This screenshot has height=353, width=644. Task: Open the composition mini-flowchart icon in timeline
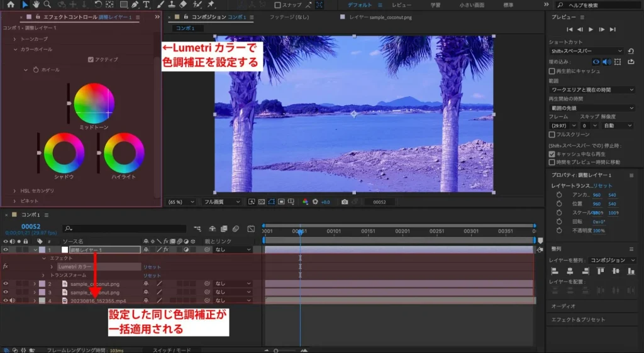click(197, 229)
